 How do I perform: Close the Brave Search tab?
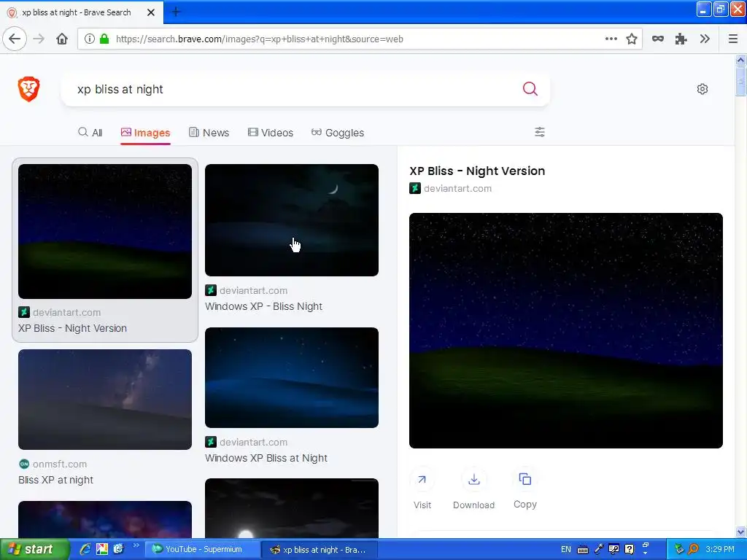pos(151,12)
